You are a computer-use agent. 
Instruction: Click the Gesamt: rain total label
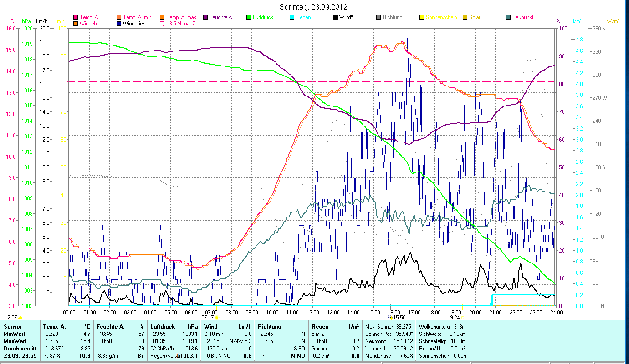[x=321, y=349]
